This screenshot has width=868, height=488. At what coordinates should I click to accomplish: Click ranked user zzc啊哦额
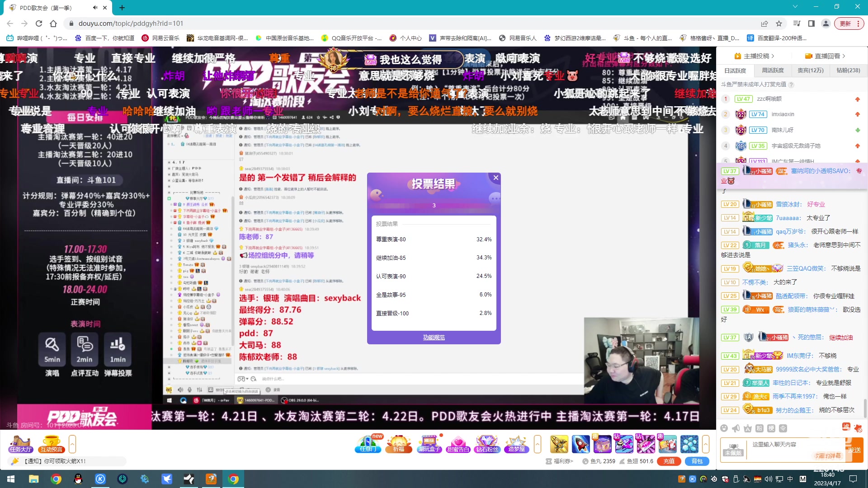pos(769,99)
